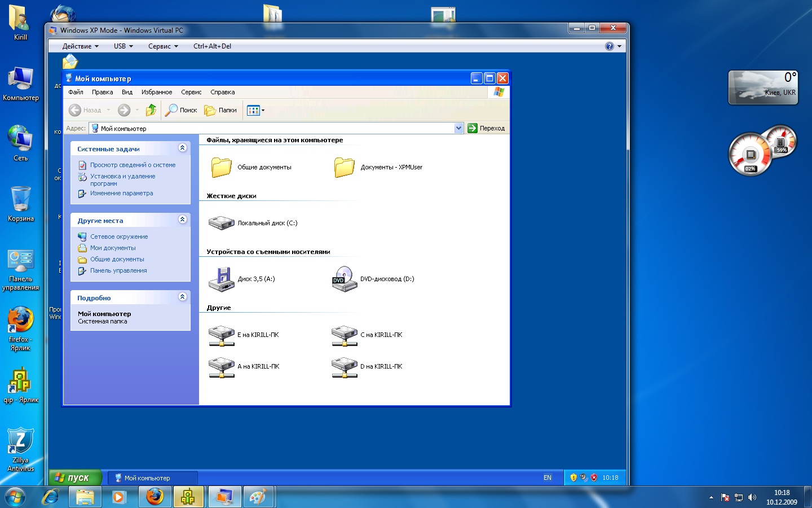
Task: Toggle the Папки folders pane
Action: pos(220,110)
